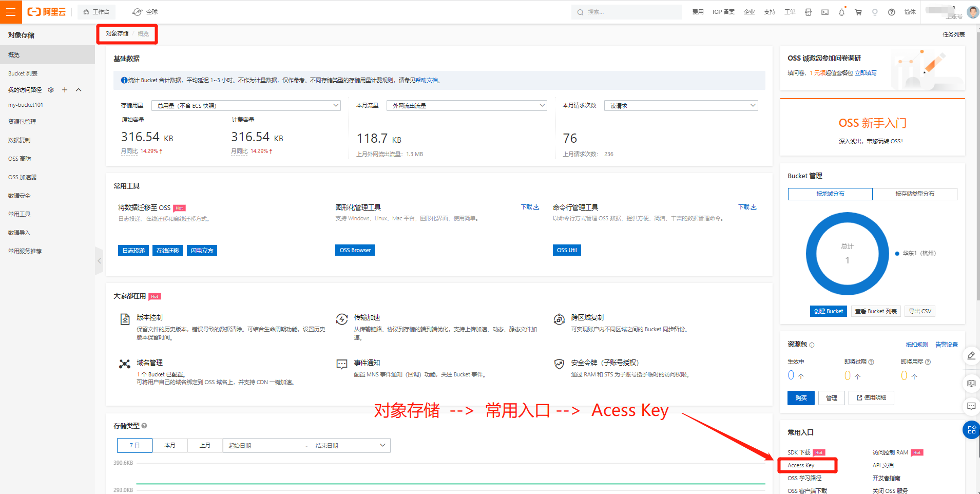Open the floating chat feedback button
The height and width of the screenshot is (494, 980).
point(971,406)
